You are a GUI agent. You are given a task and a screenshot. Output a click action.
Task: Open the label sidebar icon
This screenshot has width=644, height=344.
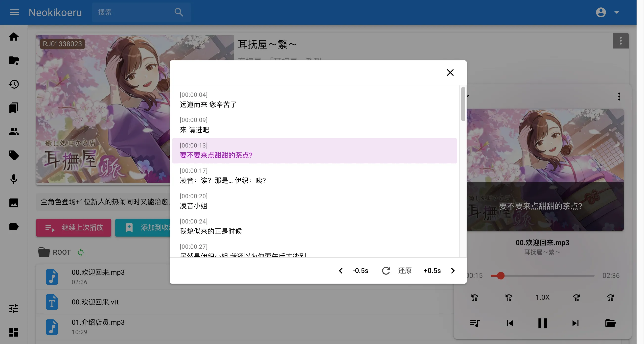click(x=14, y=227)
